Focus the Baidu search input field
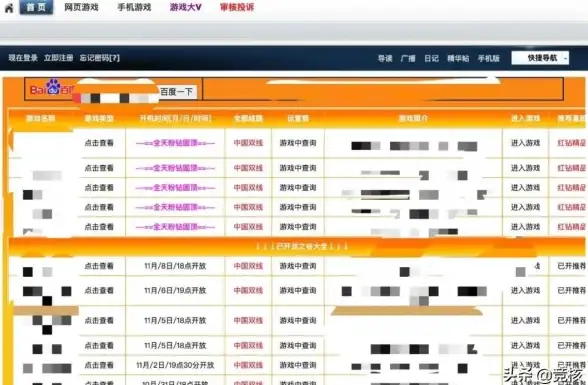Viewport: 588px width, 385px height. (116, 92)
